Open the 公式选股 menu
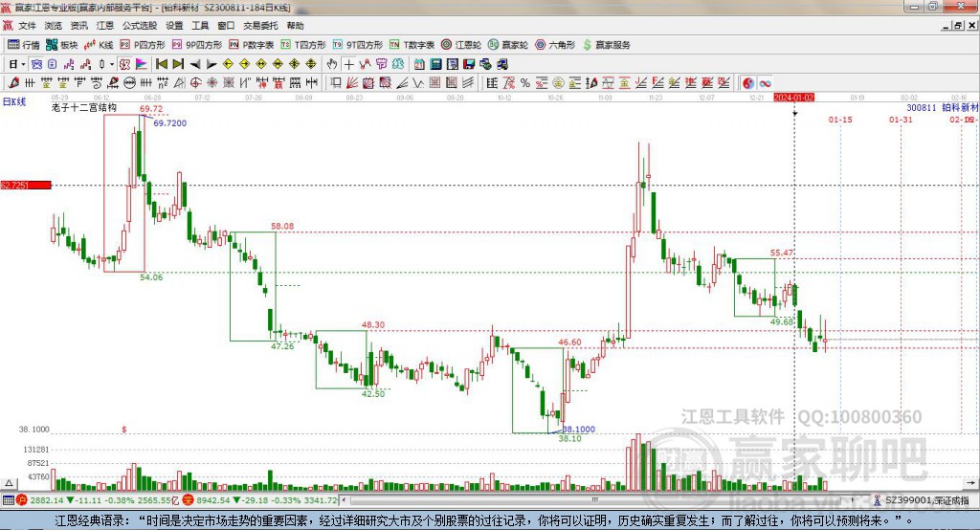This screenshot has height=530, width=980. point(140,26)
